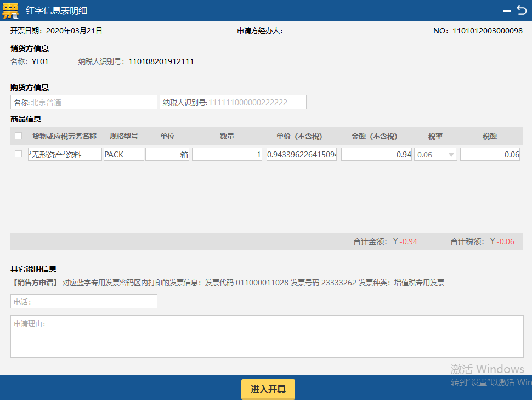532x400 pixels.
Task: Click the amount field showing -0.94
Action: pyautogui.click(x=376, y=154)
